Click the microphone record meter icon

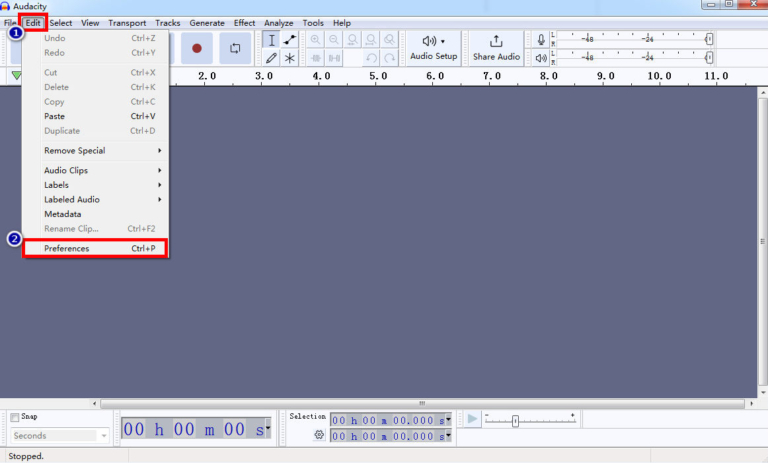pyautogui.click(x=542, y=40)
